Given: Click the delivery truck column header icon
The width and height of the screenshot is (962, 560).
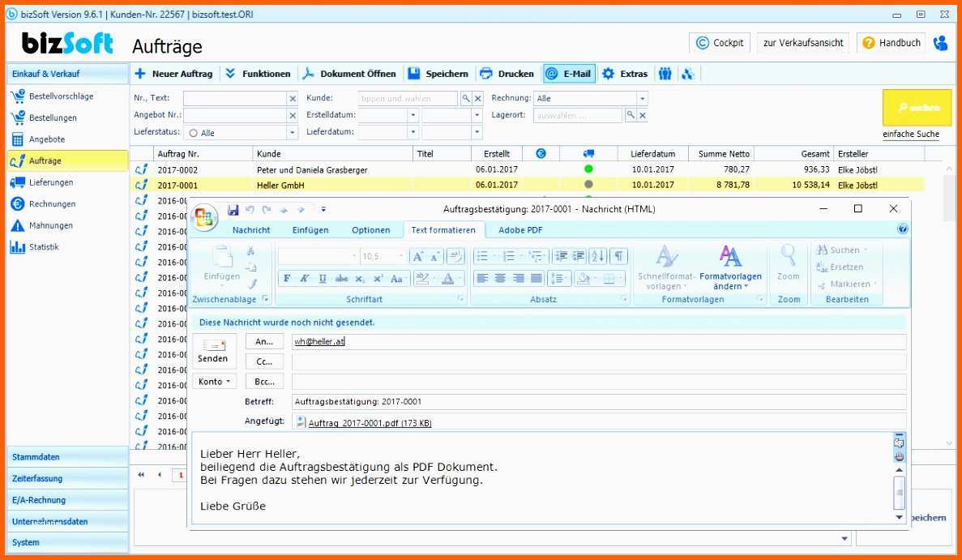Looking at the screenshot, I should (588, 153).
